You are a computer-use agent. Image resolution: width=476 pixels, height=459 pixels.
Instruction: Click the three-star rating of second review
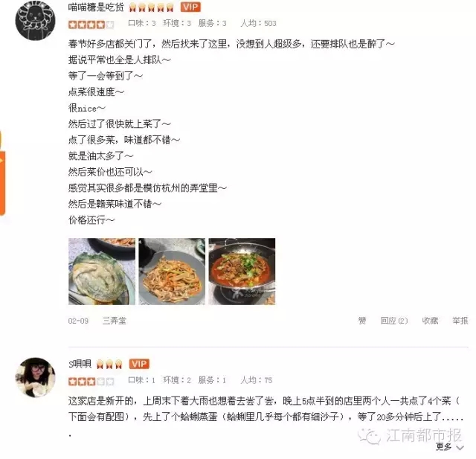pos(91,382)
